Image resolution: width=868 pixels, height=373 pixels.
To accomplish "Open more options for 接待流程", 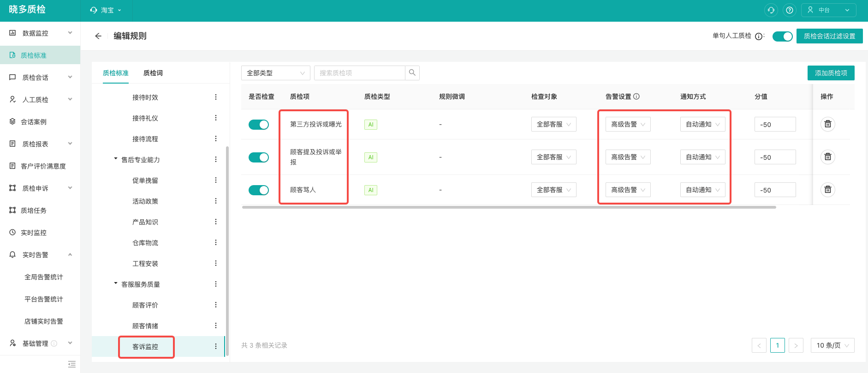I will pos(216,138).
